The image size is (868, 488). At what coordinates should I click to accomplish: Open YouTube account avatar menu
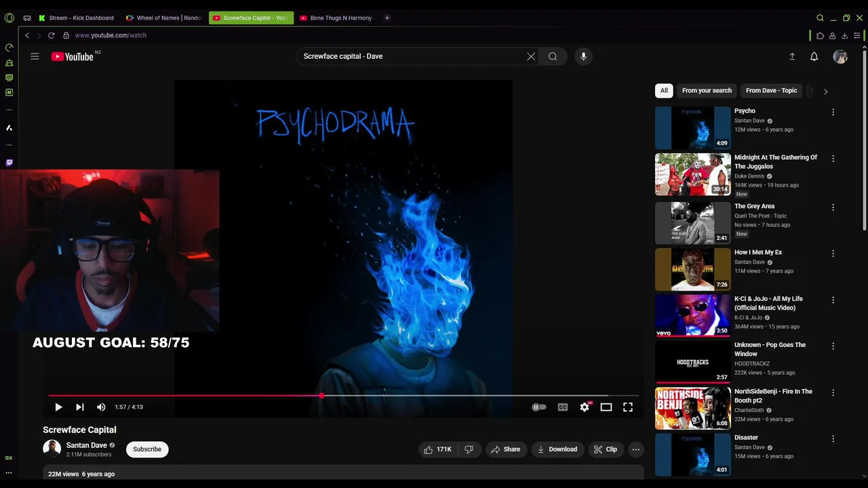pos(840,57)
